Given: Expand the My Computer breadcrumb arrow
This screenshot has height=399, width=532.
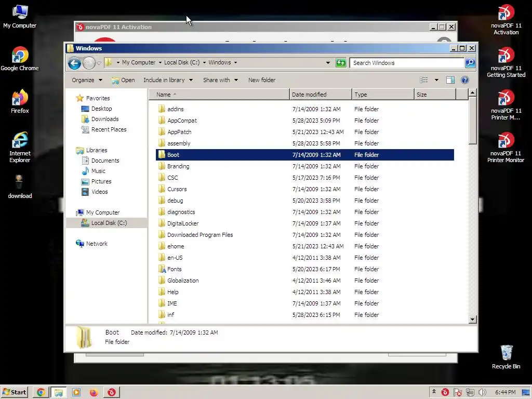Looking at the screenshot, I should coord(160,62).
